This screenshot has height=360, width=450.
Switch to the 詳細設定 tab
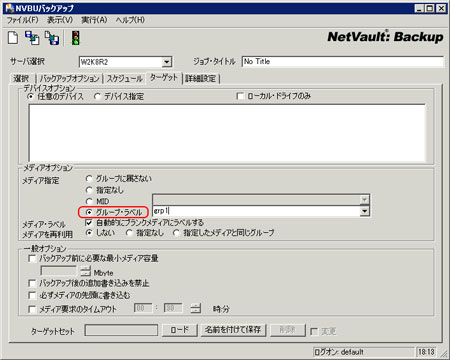coord(201,79)
